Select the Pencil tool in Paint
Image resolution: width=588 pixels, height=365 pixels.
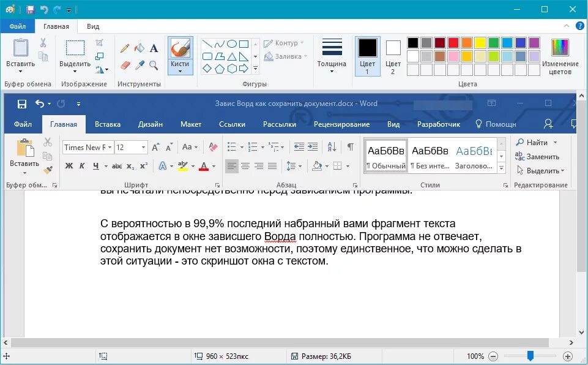[x=125, y=48]
